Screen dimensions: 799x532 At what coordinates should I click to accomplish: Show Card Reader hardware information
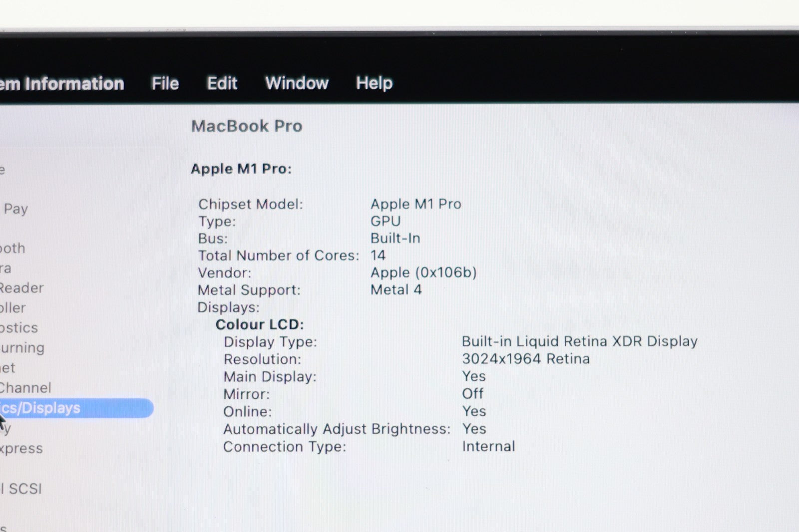(x=21, y=288)
